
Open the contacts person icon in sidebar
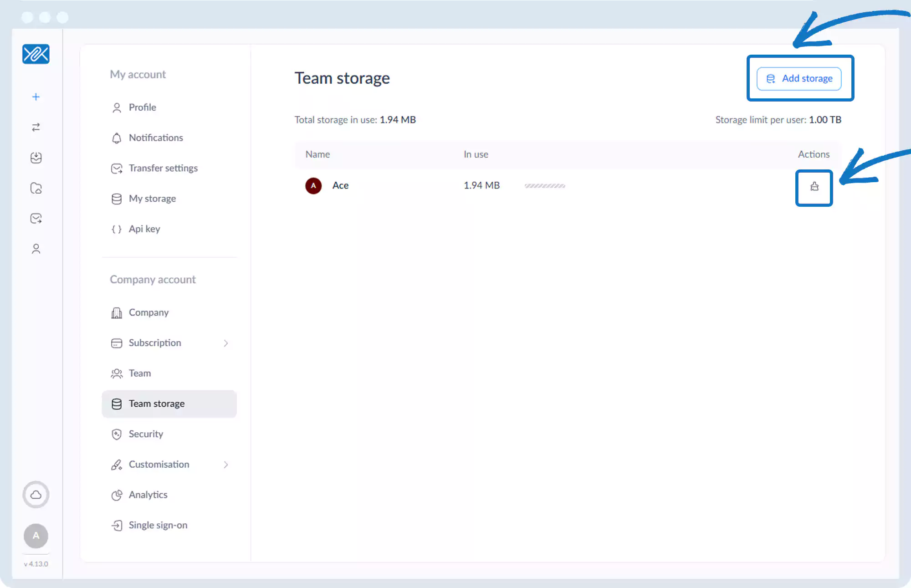click(36, 249)
